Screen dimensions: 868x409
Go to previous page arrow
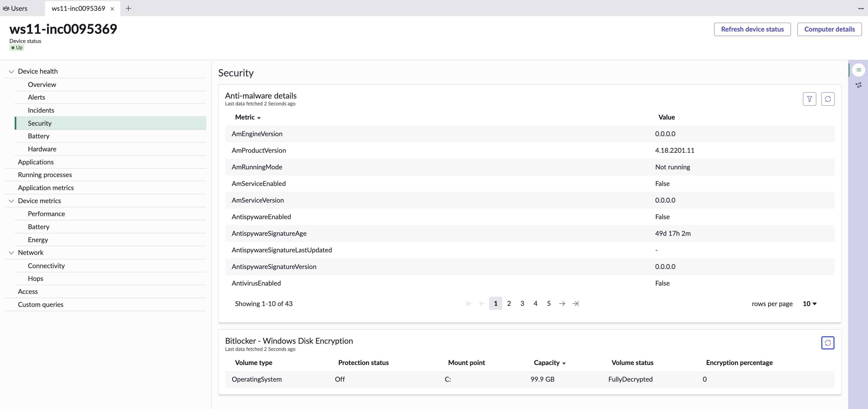[482, 304]
